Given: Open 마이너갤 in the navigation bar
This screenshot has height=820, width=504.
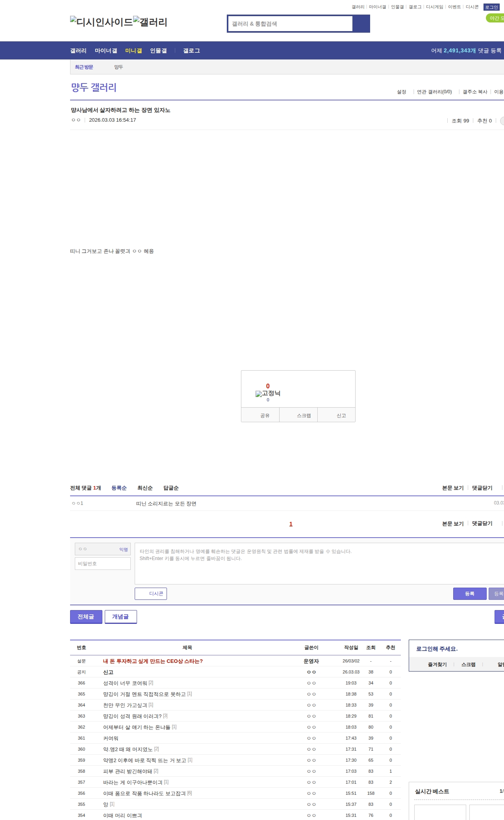Looking at the screenshot, I should (106, 51).
